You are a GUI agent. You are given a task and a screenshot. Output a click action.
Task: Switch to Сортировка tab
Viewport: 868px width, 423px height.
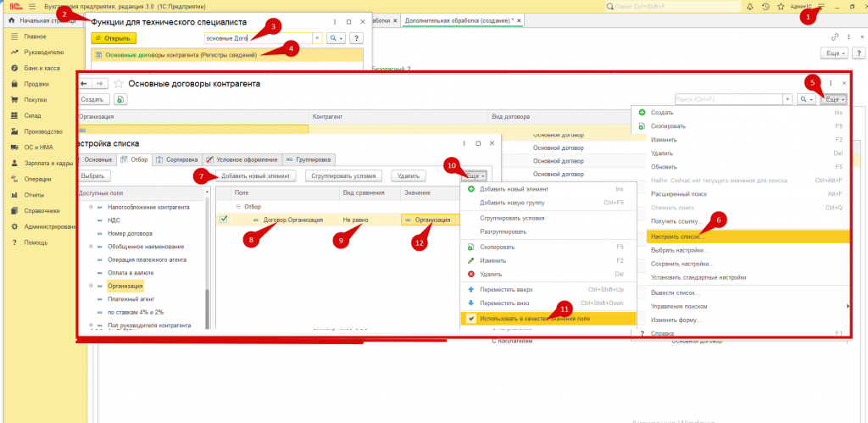(x=177, y=159)
